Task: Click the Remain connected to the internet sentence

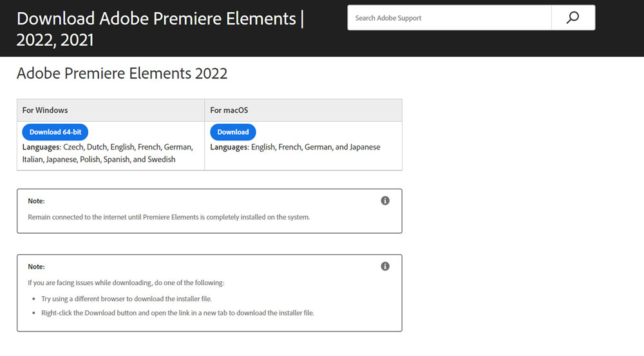Action: point(169,217)
